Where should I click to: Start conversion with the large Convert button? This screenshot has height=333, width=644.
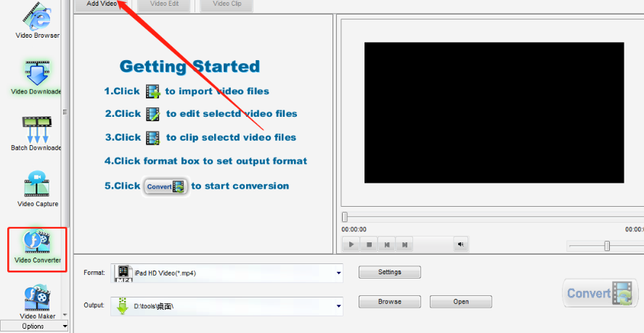(600, 293)
